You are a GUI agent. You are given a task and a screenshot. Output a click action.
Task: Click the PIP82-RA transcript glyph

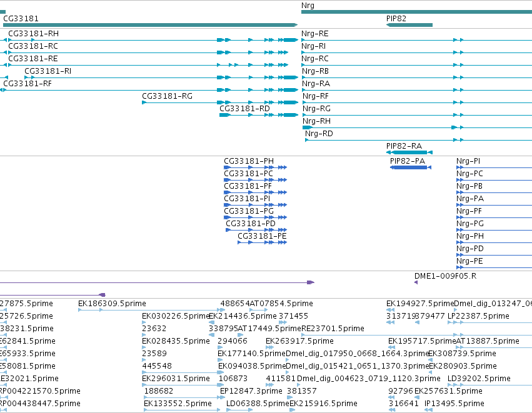[x=409, y=152]
